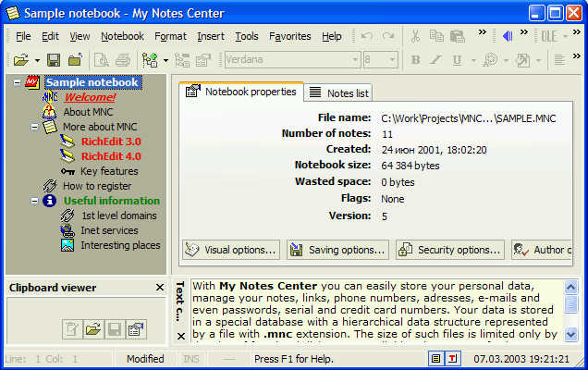Open the Tools menu

pos(246,36)
